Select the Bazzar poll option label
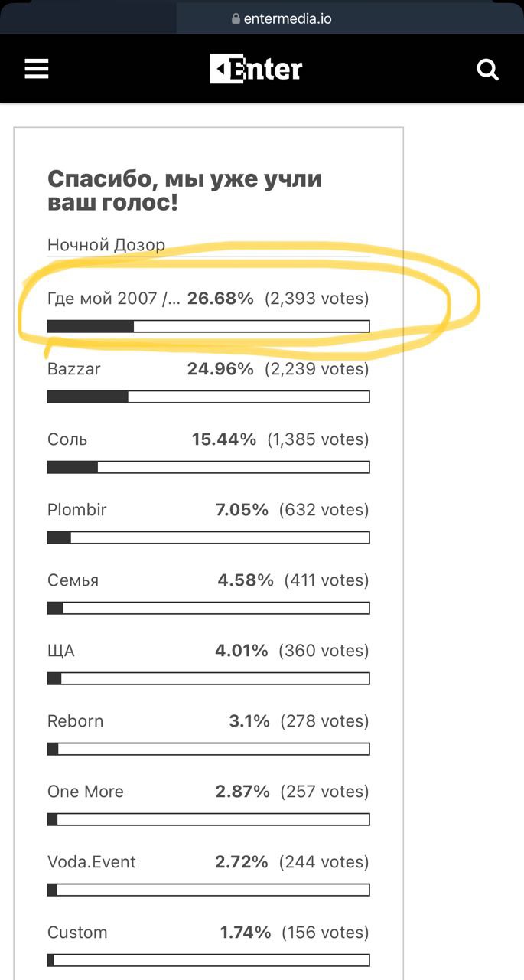Screen dimensions: 524x980 (74, 369)
